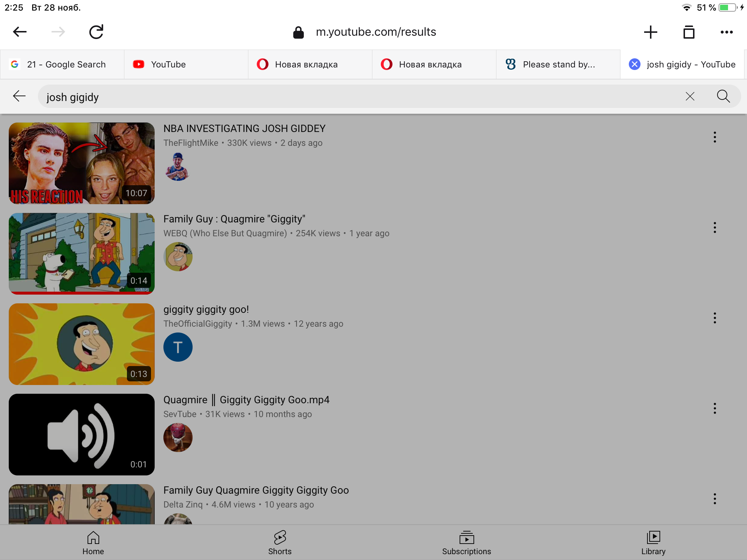Tap the magnifier search icon

point(723,97)
